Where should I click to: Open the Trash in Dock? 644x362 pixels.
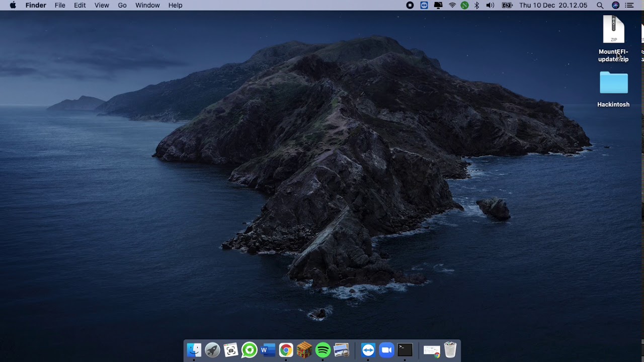(x=450, y=350)
